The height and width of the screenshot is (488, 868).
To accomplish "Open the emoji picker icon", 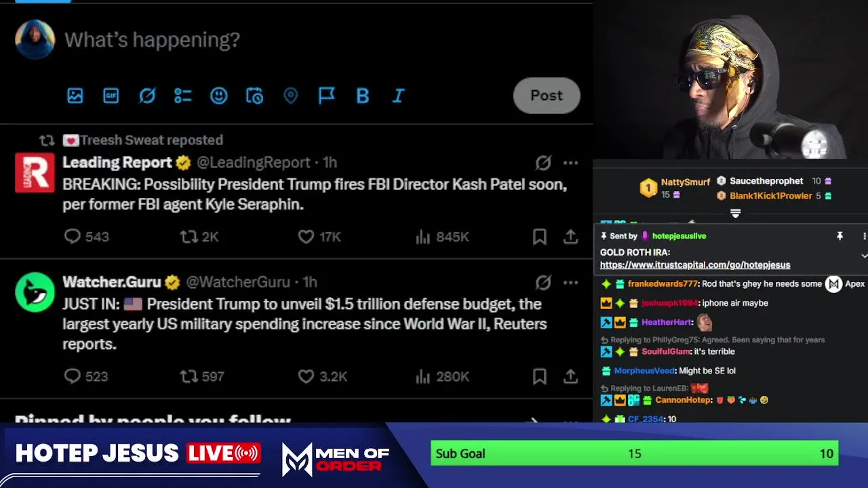I will point(218,96).
